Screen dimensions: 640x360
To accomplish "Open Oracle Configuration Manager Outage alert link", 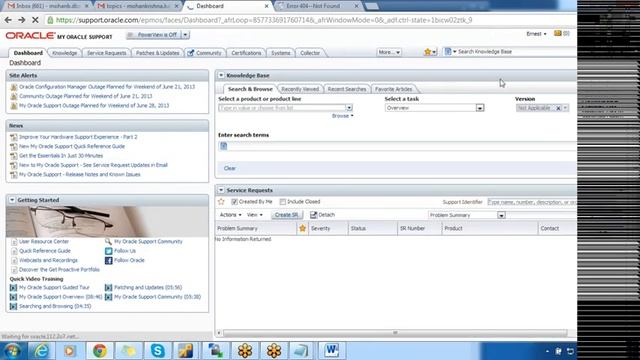I will coord(107,87).
